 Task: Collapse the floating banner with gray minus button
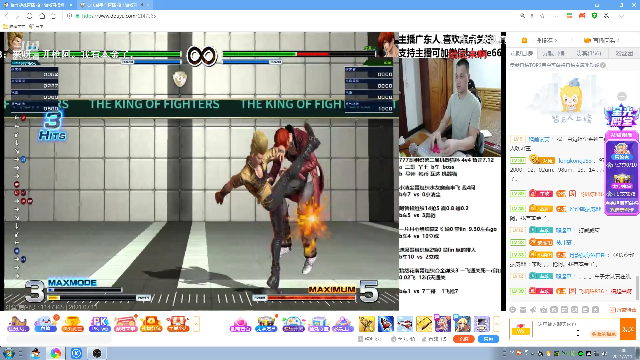pyautogui.click(x=622, y=96)
